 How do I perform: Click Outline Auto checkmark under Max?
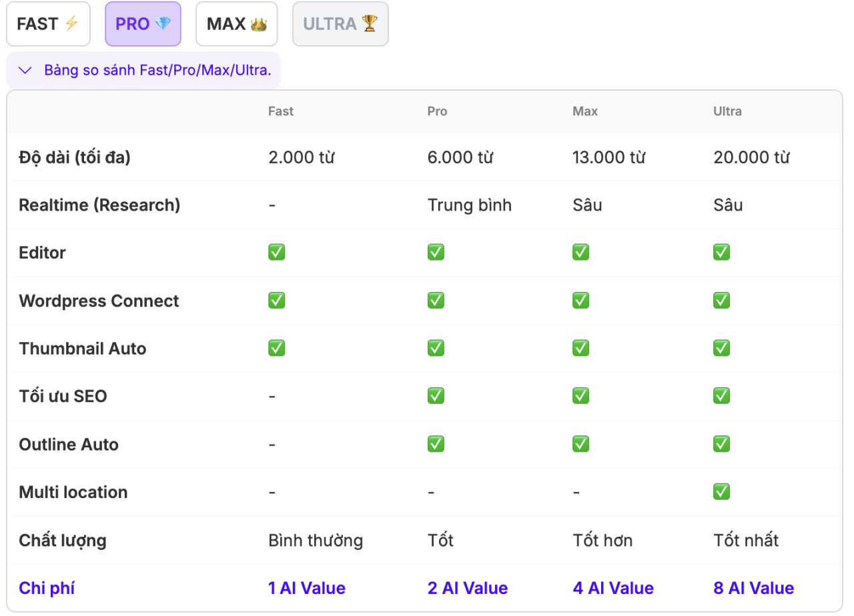pos(580,444)
